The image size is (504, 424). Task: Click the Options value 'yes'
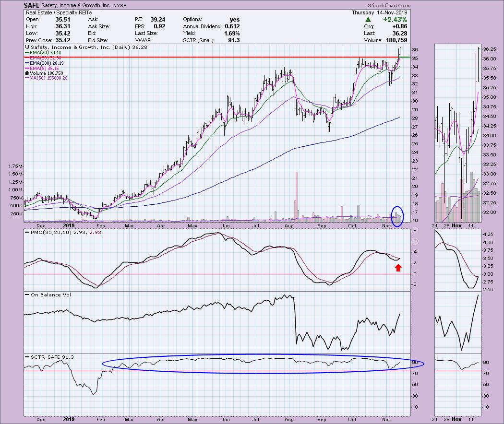tap(235, 20)
